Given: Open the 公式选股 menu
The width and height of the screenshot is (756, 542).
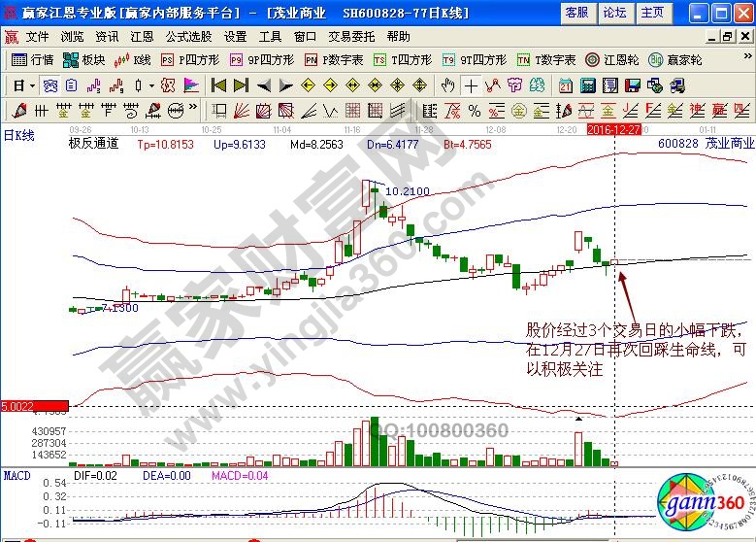Looking at the screenshot, I should coord(186,36).
